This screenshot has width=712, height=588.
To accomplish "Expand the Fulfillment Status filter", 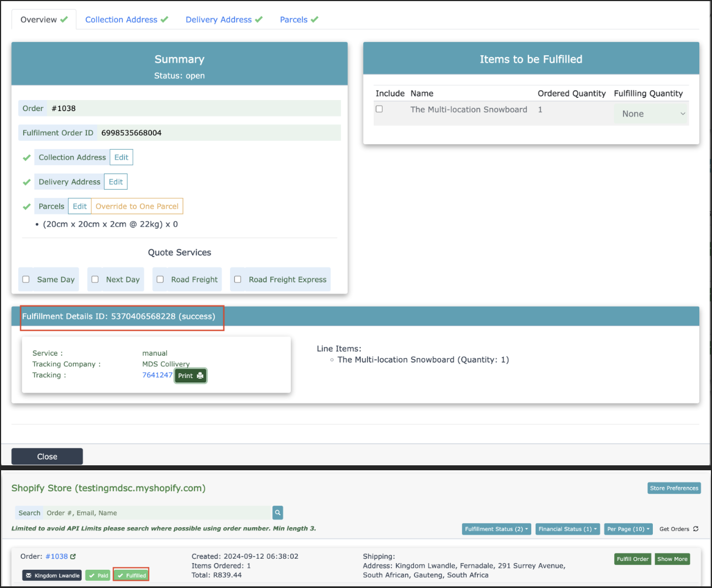I will click(496, 529).
